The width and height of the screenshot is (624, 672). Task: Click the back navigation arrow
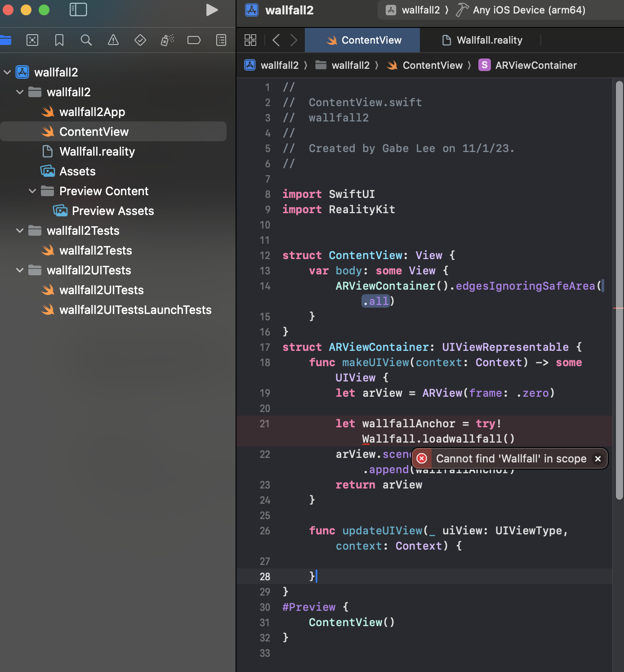click(276, 40)
